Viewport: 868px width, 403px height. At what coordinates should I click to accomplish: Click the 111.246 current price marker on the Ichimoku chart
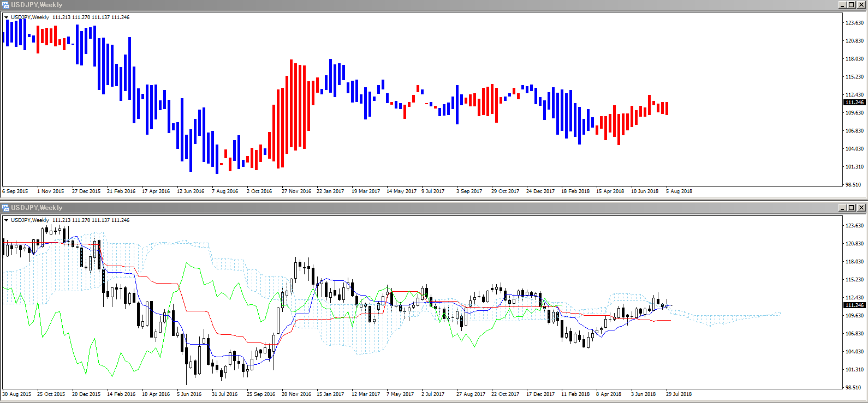[854, 305]
